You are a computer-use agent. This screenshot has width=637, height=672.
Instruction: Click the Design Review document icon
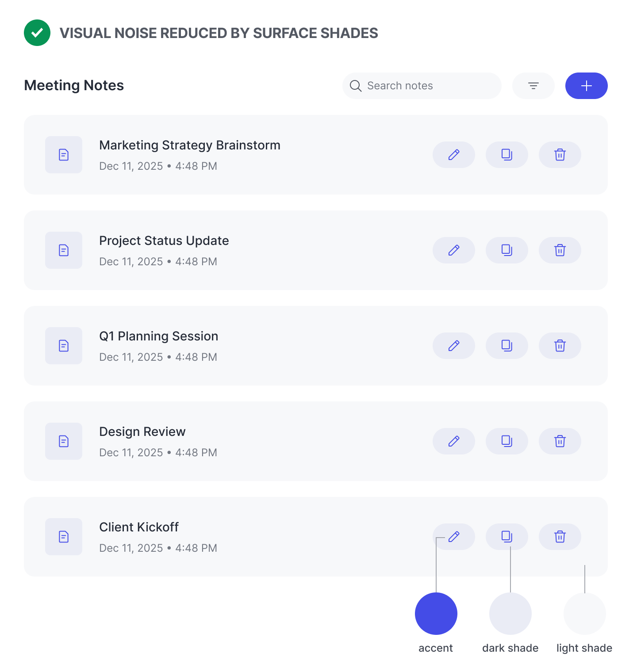coord(64,441)
